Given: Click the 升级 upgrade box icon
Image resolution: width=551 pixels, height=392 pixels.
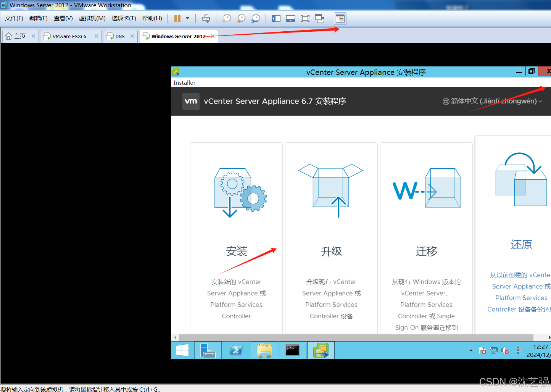Looking at the screenshot, I should coord(331,191).
